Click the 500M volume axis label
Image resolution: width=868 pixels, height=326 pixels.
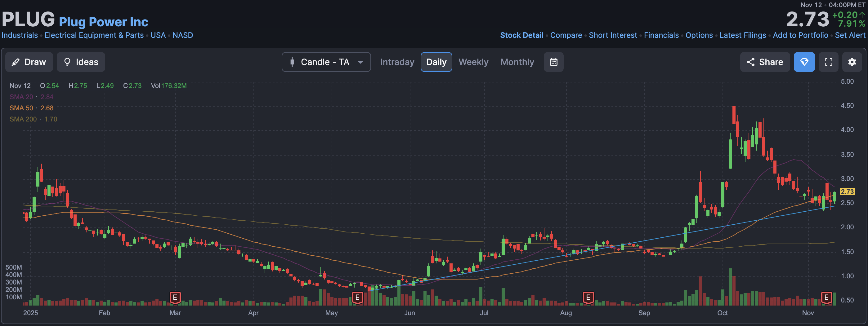pos(13,267)
